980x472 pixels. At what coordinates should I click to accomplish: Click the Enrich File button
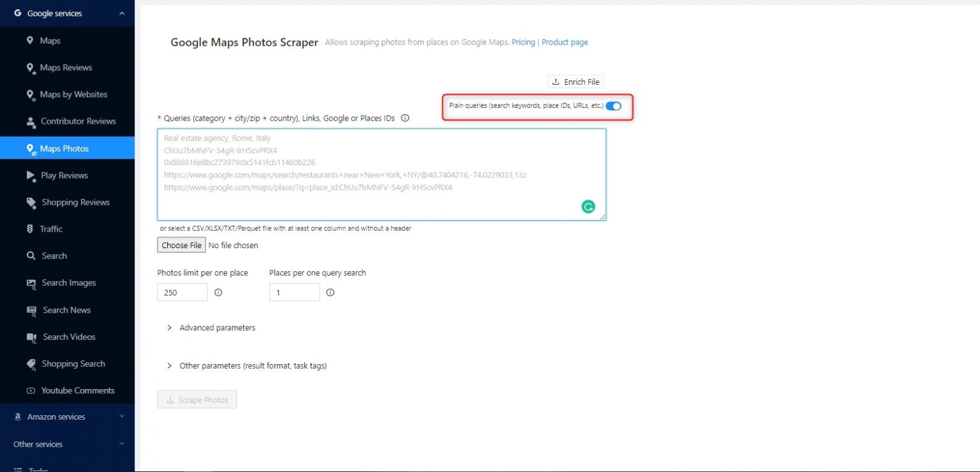coord(575,82)
